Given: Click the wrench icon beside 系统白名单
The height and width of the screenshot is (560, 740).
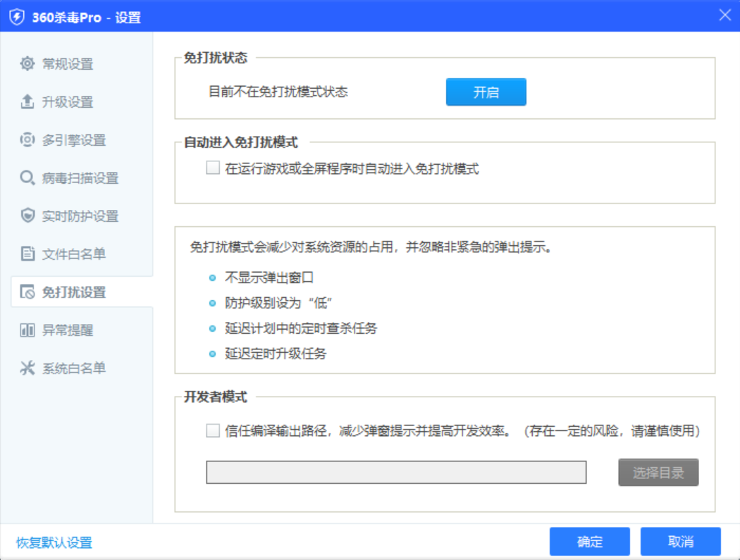Looking at the screenshot, I should (x=27, y=368).
